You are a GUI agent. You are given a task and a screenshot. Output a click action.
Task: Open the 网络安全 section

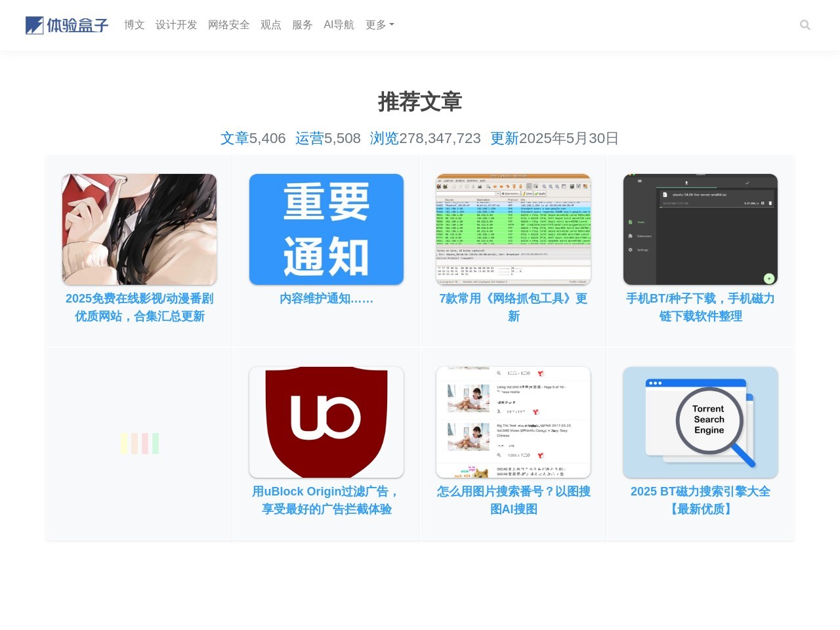click(x=228, y=25)
